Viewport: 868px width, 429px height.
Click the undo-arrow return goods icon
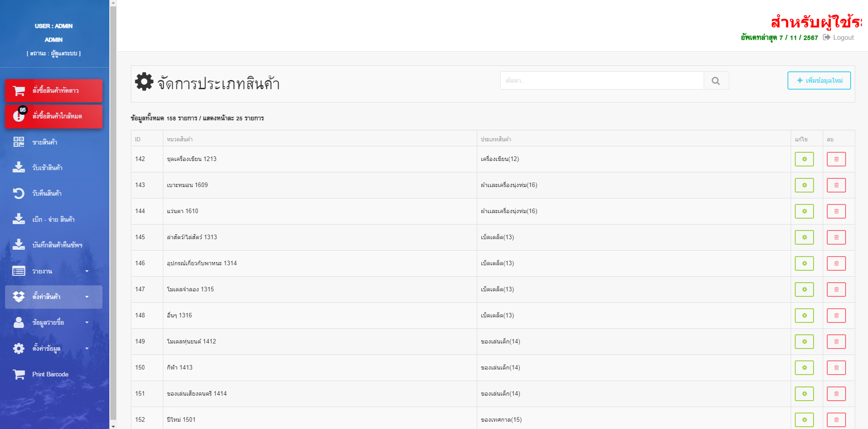(19, 193)
